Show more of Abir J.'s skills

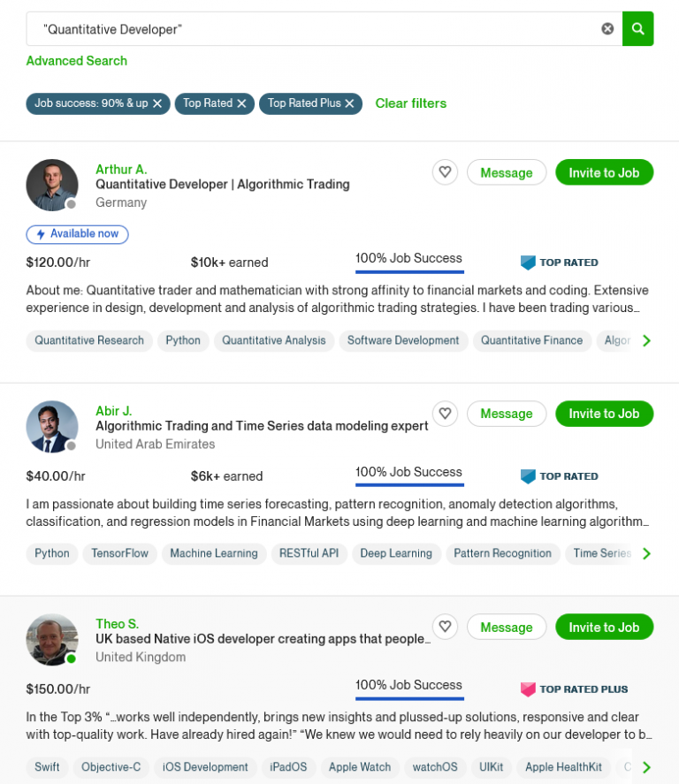point(646,553)
